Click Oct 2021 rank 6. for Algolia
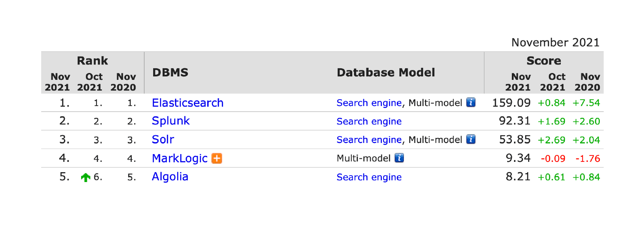 coord(98,177)
